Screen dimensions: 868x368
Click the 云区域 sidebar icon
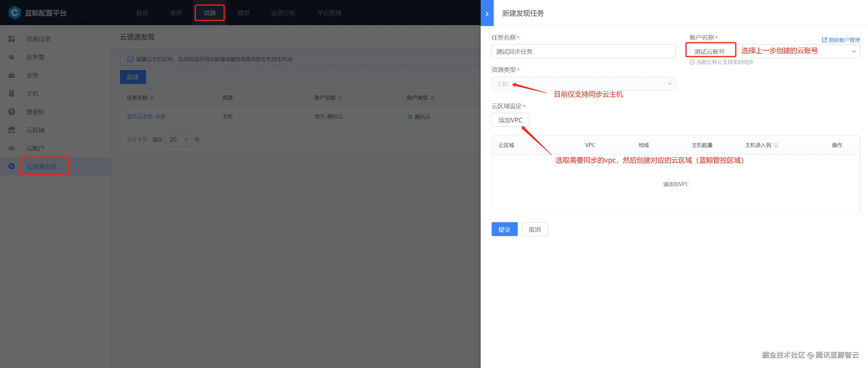[12, 130]
